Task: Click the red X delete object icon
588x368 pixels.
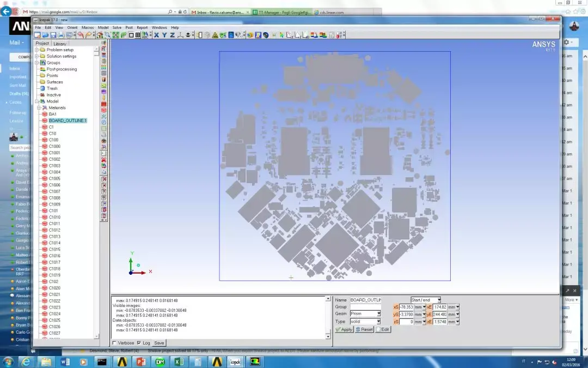Action: coord(103,159)
